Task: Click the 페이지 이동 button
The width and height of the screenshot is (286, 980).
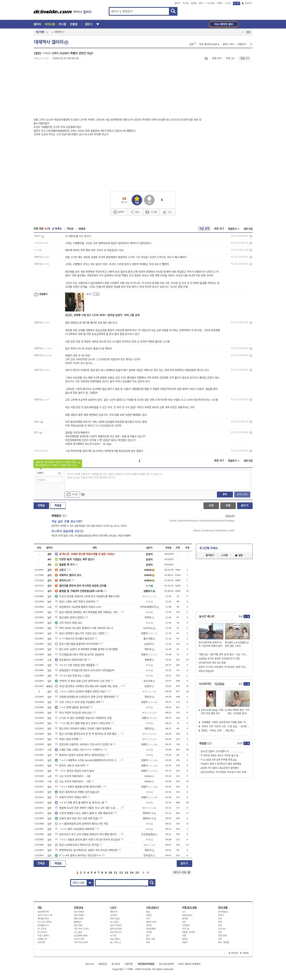Action: pos(182,872)
